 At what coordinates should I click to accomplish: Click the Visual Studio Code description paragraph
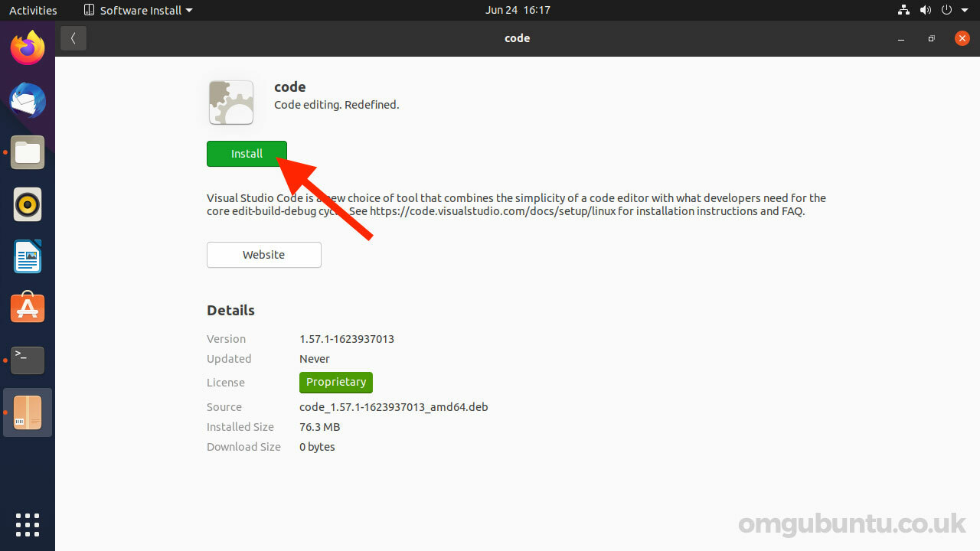coord(517,204)
